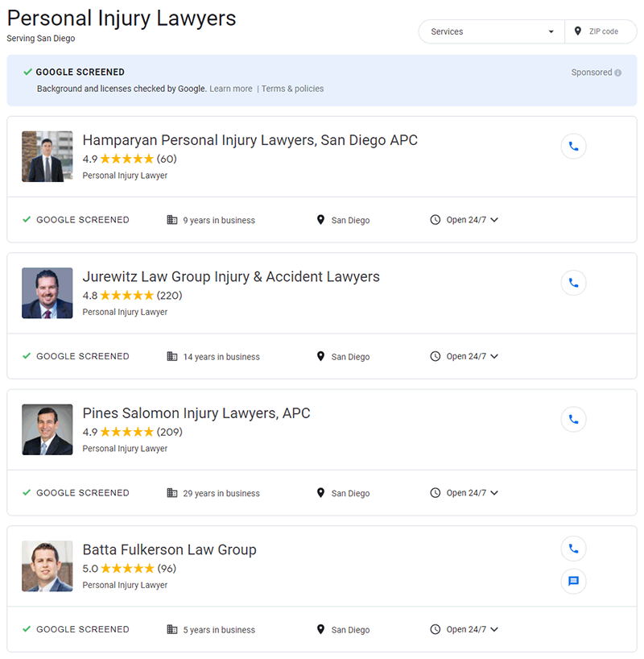Click the Hamparyan lawyer profile photo
The image size is (644, 659).
point(47,156)
